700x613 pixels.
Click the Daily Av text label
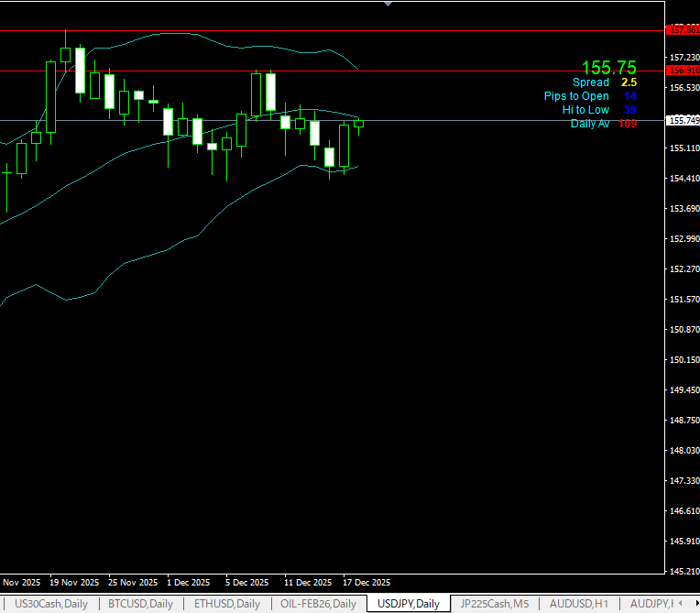589,124
